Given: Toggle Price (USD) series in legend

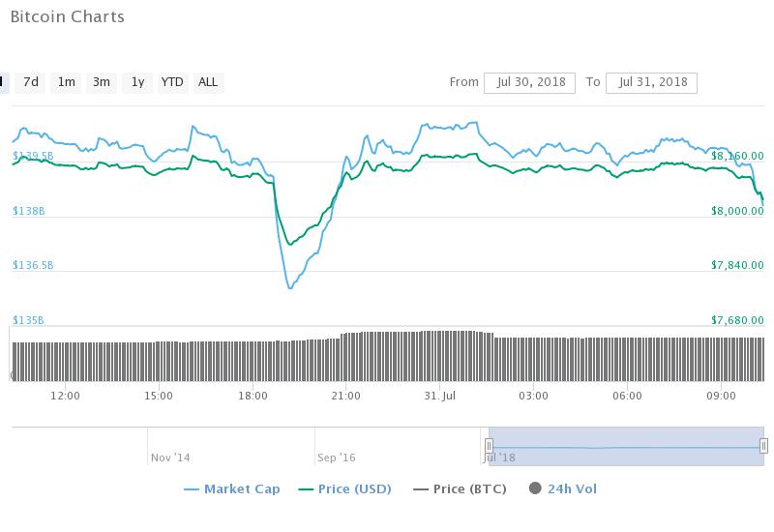Looking at the screenshot, I should 345,489.
